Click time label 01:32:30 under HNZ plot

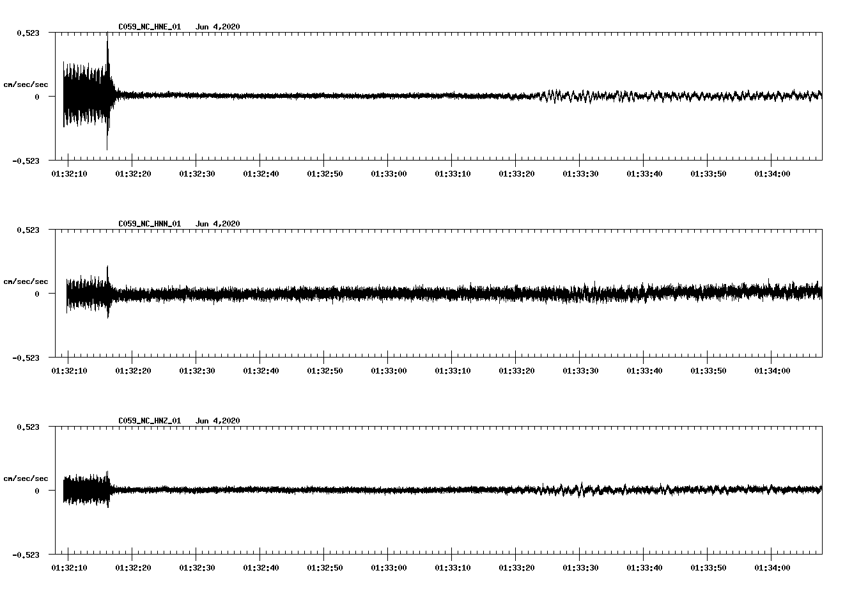pos(197,568)
